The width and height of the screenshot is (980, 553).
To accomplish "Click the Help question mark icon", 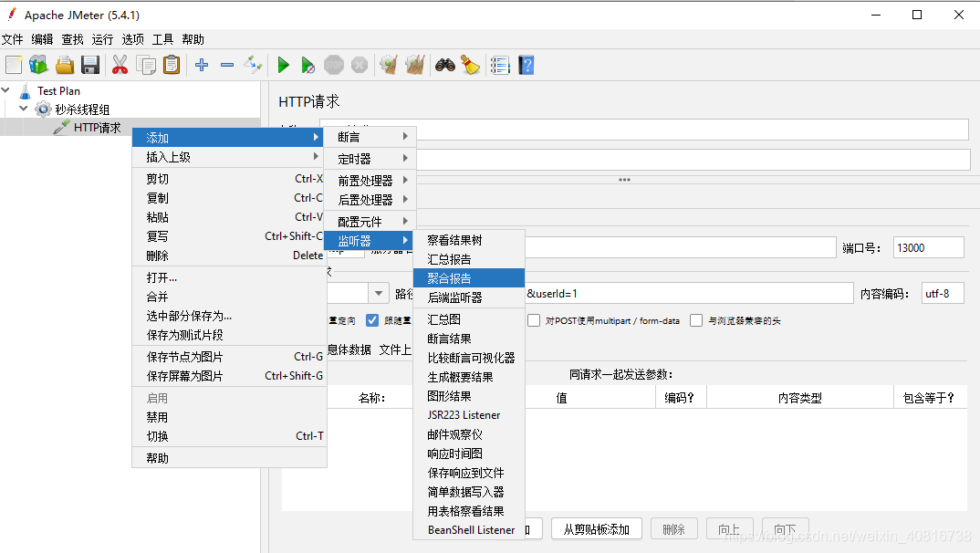I will (526, 65).
